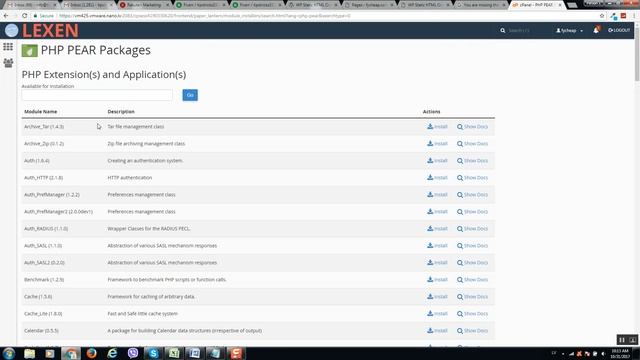
Task: Open the cPanel home grid icon in sidebar
Action: click(x=8, y=47)
